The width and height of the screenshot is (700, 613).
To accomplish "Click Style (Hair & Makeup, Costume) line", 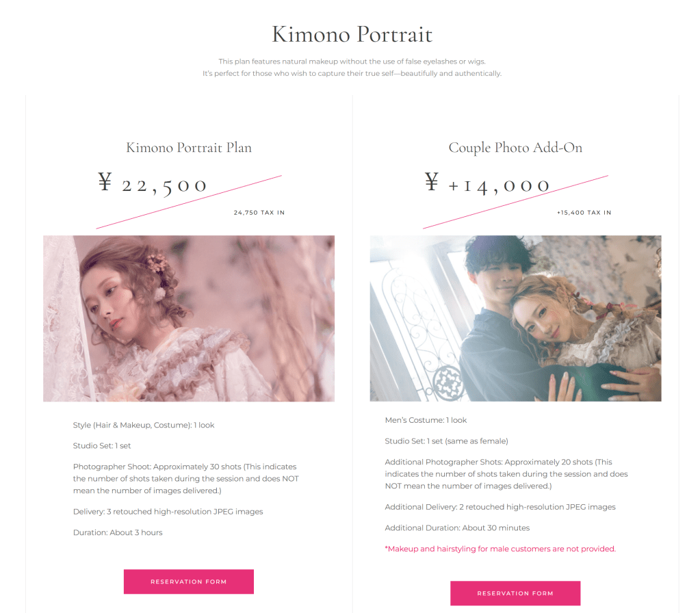I will [143, 425].
